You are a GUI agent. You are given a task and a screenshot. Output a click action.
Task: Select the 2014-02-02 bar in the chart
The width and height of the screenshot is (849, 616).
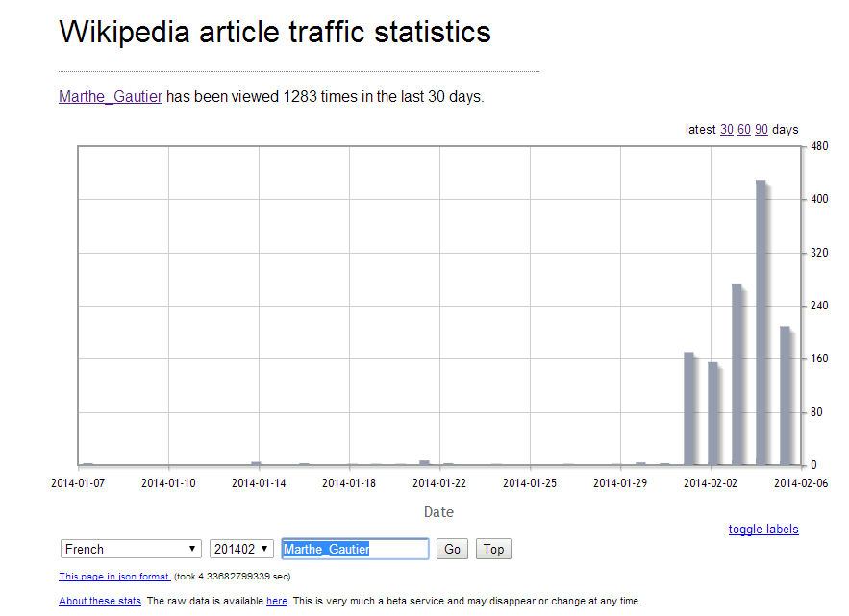pyautogui.click(x=712, y=414)
